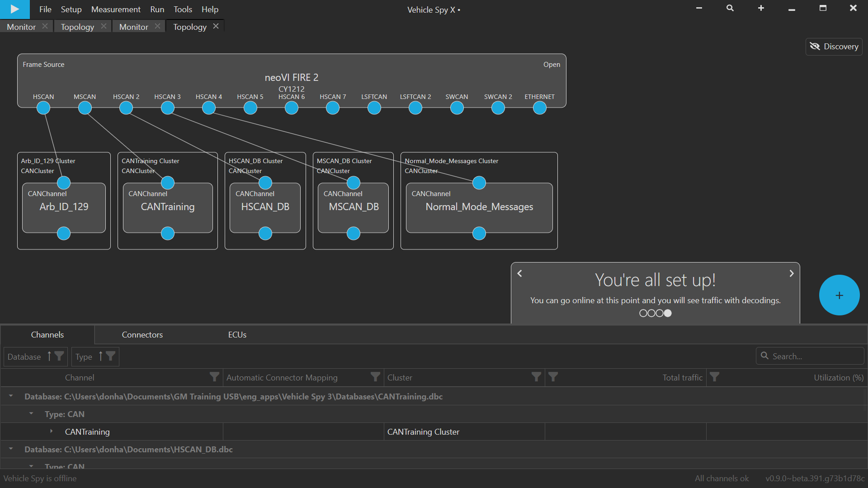Click top connector of Arb_ID_129 channel

pos(64,183)
